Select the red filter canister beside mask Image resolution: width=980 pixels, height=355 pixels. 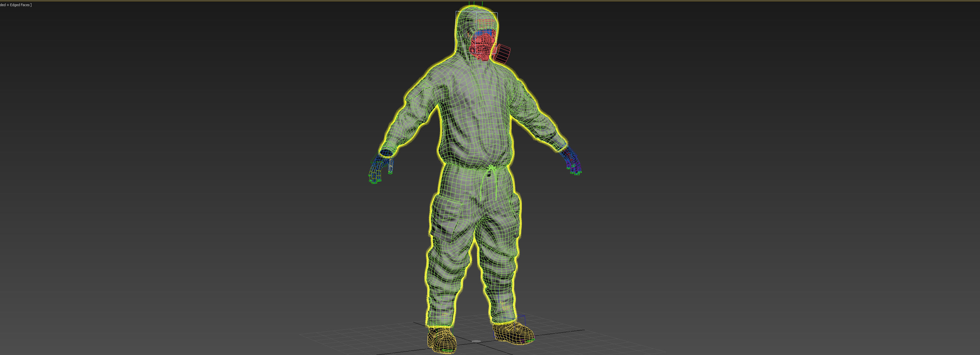[x=503, y=54]
